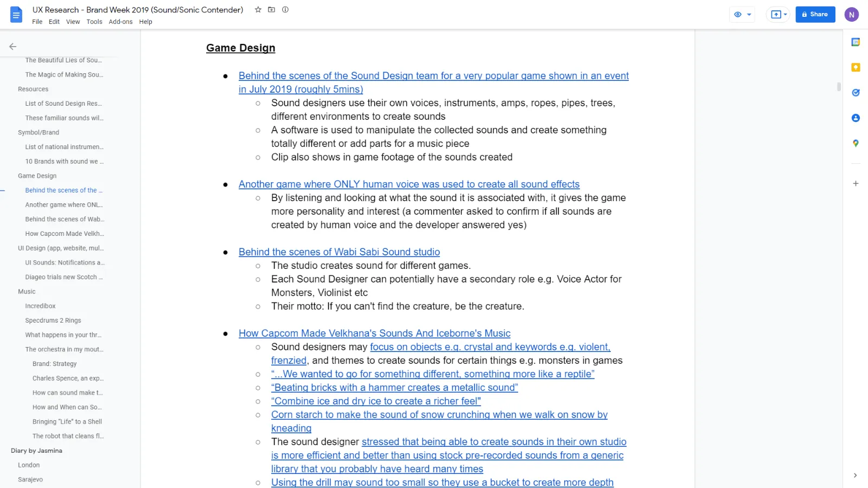Viewport: 868px width, 488px height.
Task: Open 'Combine ice and dry ice' link
Action: pos(376,401)
